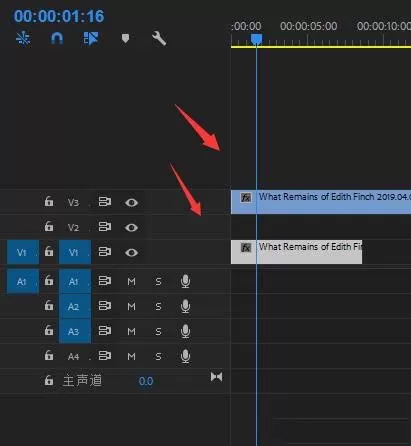Click the fx badge on V3 clip
Viewport: 411px width, 446px height.
pos(246,198)
